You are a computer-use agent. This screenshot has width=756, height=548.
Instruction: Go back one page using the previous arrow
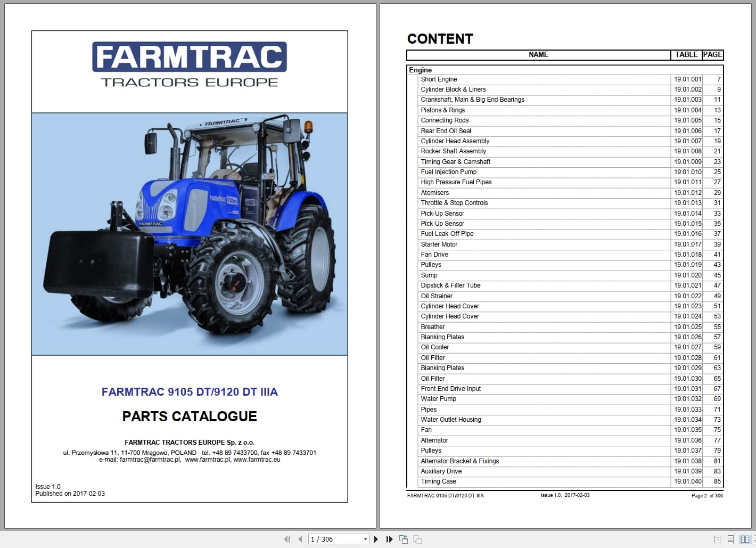pos(300,539)
